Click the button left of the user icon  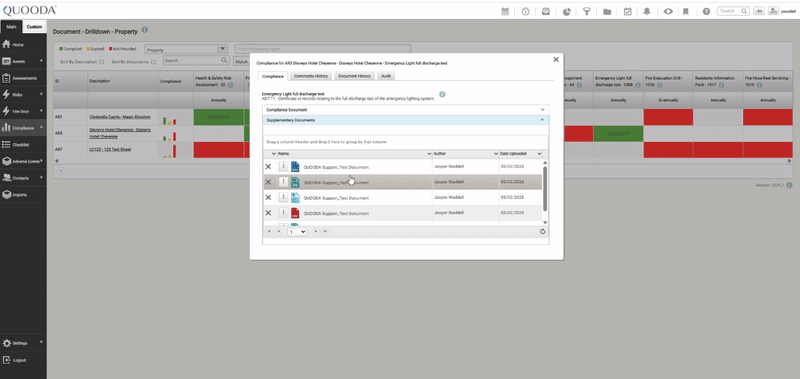(x=759, y=11)
